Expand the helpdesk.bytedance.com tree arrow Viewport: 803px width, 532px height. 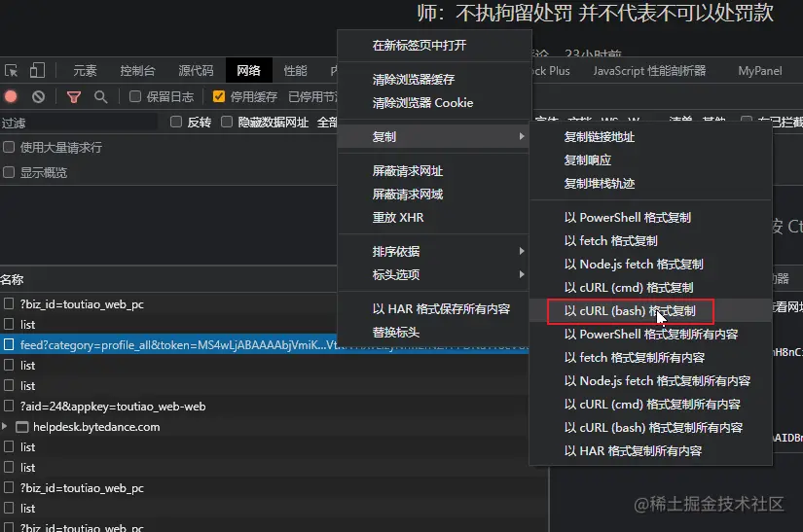click(x=5, y=427)
